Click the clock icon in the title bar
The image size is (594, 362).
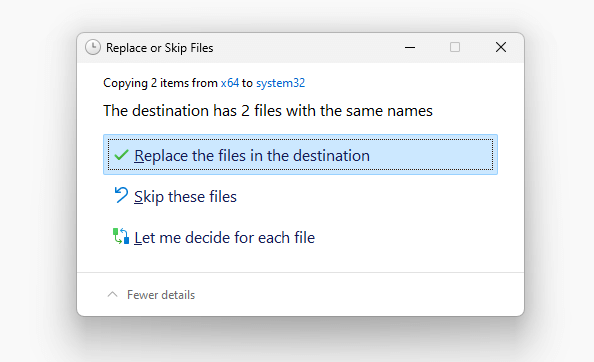(93, 48)
